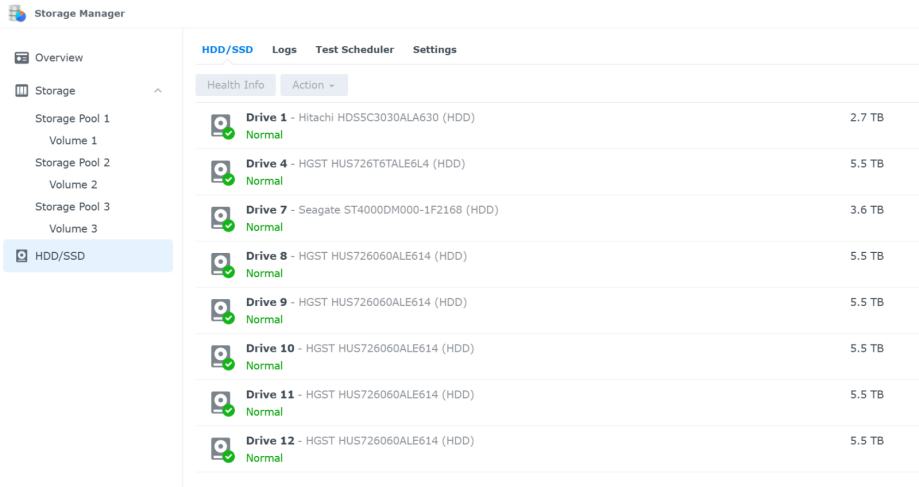This screenshot has width=919, height=487.
Task: Click the 5.5 TB capacity of Drive 12
Action: (x=867, y=441)
